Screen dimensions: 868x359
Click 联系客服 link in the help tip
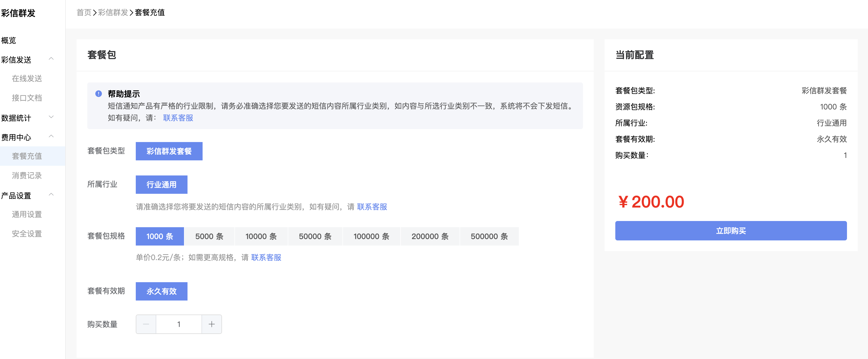click(178, 118)
